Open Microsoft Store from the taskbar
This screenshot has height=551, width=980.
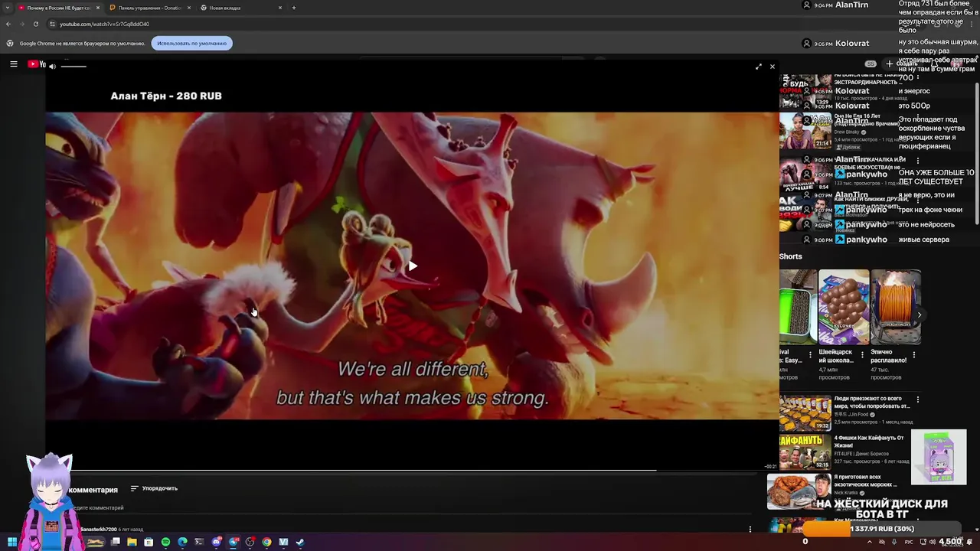[149, 542]
